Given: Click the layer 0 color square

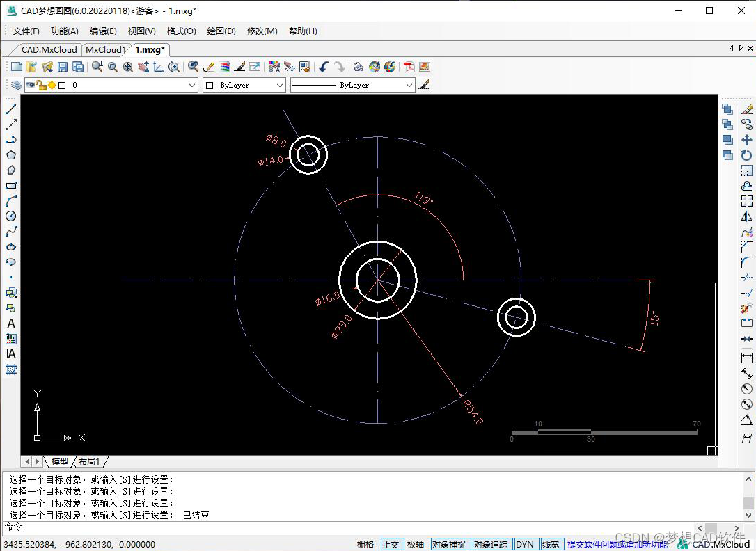Looking at the screenshot, I should click(62, 86).
